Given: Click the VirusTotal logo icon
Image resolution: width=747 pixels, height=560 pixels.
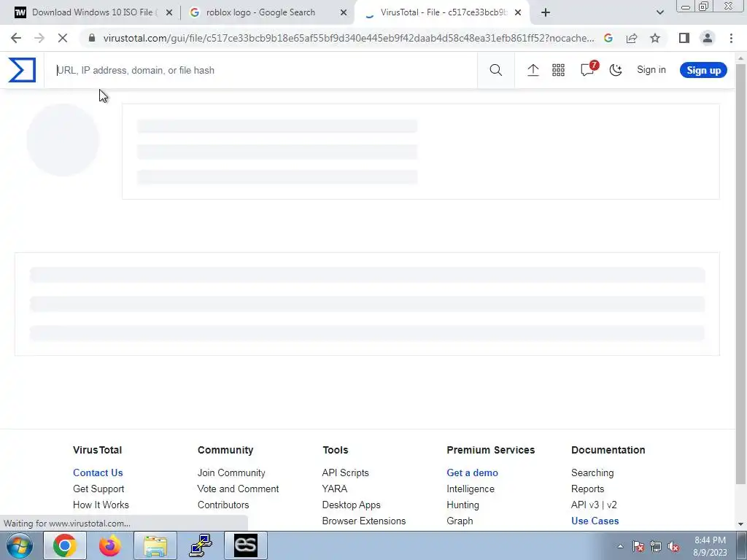Looking at the screenshot, I should point(22,70).
